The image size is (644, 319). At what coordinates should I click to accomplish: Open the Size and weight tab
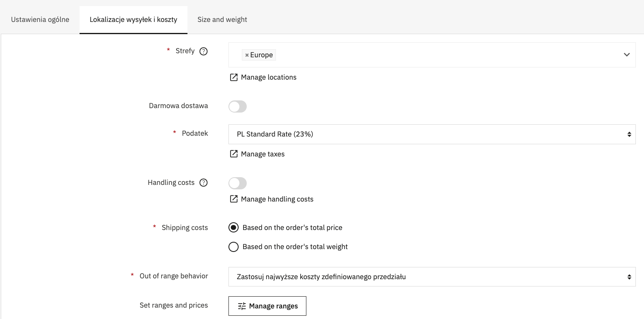pyautogui.click(x=222, y=20)
